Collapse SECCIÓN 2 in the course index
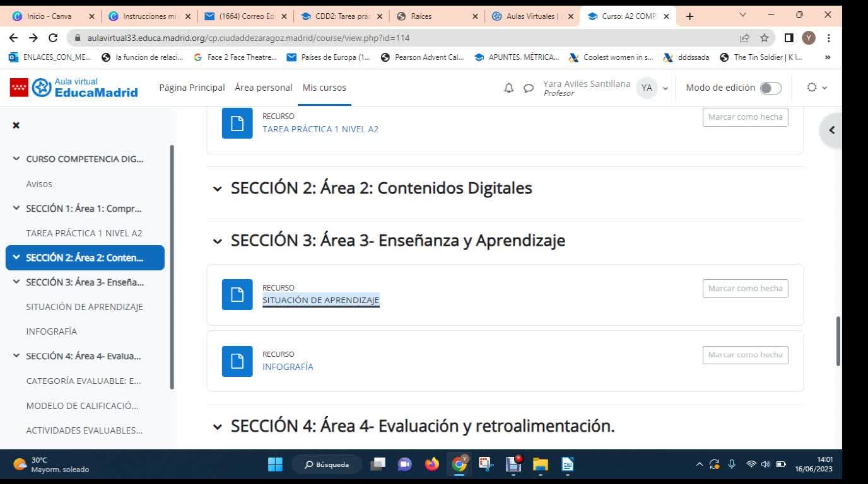Screen dimensions: 868x484 16,258
